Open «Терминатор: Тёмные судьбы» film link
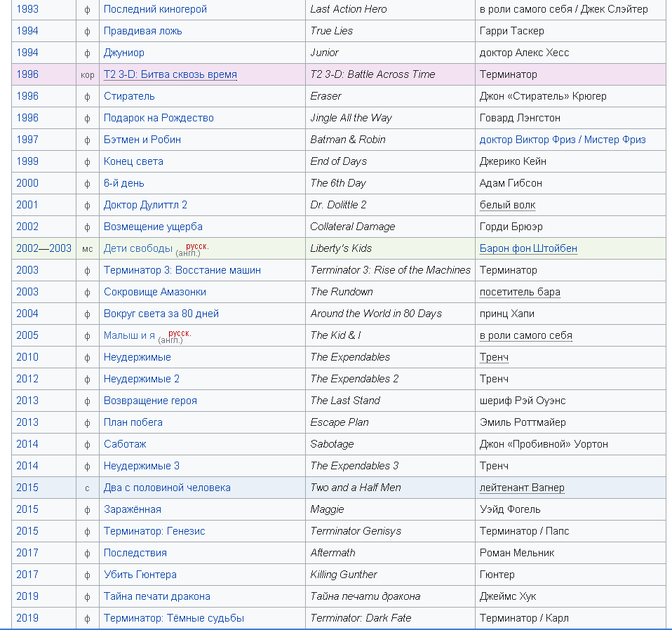672x630 pixels. [x=173, y=618]
